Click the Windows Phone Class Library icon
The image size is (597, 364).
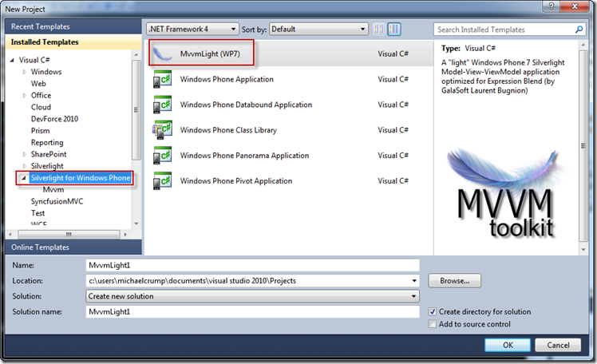point(162,130)
